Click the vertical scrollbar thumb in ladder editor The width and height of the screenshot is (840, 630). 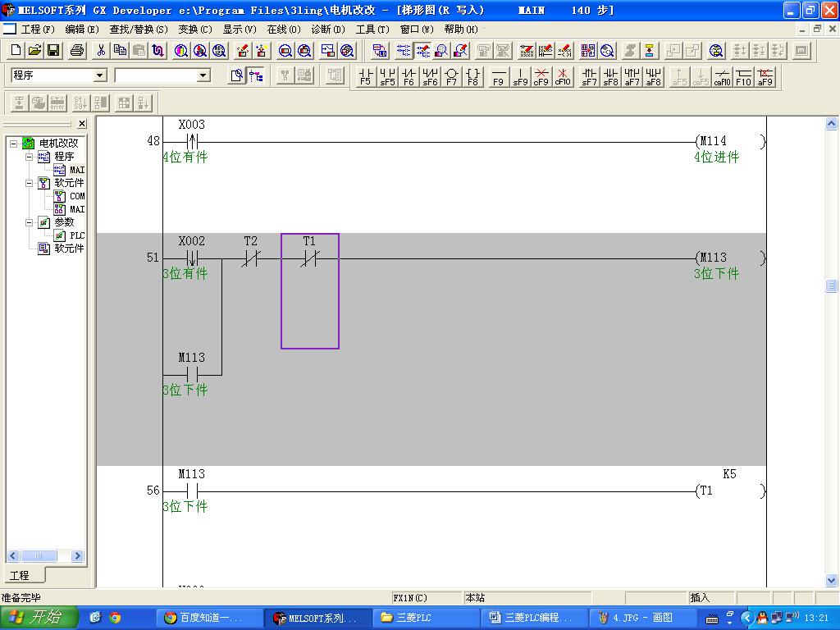coord(832,286)
